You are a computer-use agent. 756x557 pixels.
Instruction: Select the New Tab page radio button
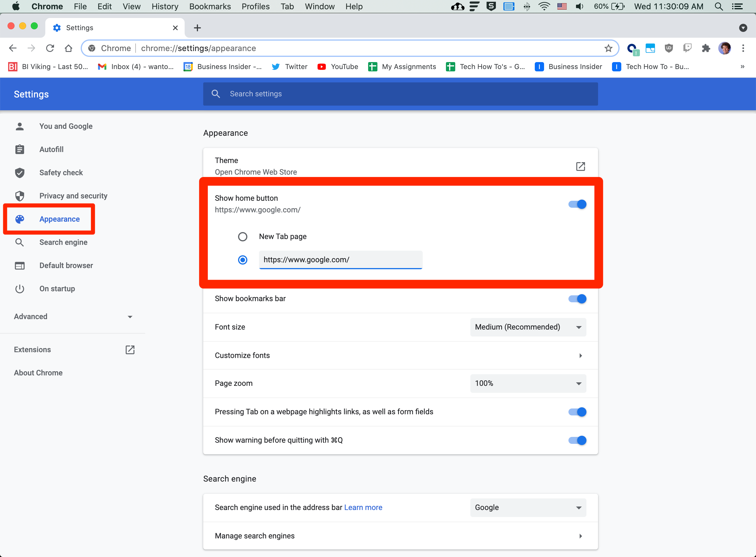242,237
